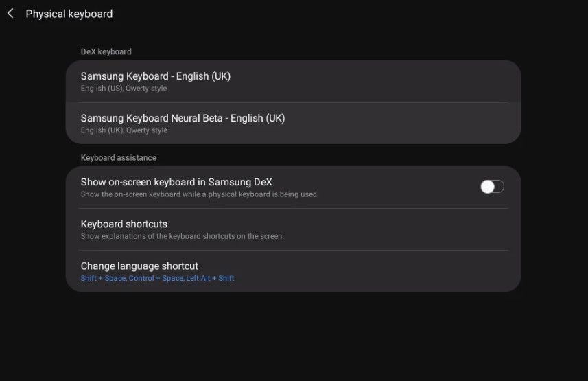Toggle Show on-screen keyboard in Samsung DeX switch

492,187
